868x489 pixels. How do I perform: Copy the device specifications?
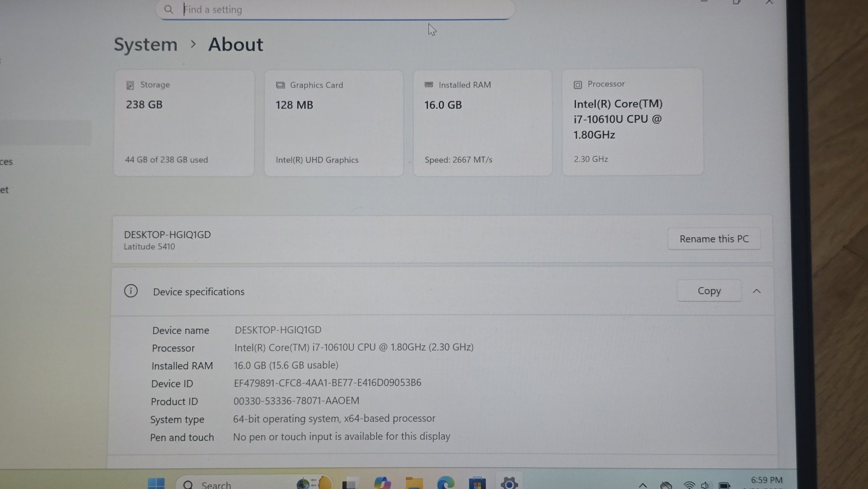coord(709,291)
